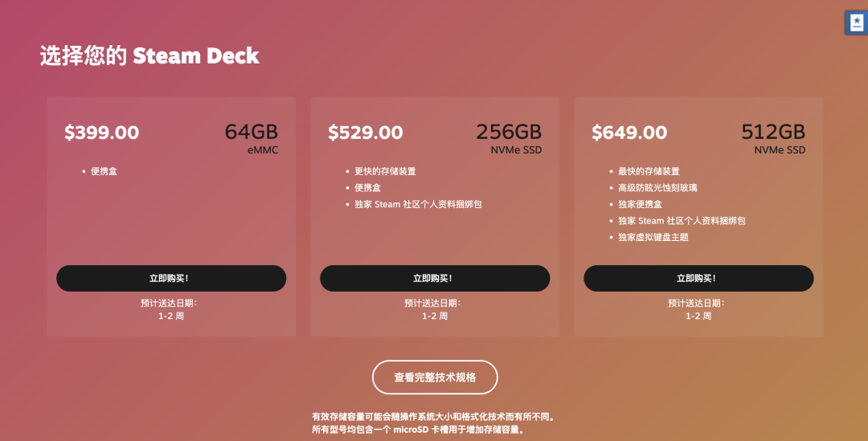Click the microSD storage footnote text

(419, 430)
